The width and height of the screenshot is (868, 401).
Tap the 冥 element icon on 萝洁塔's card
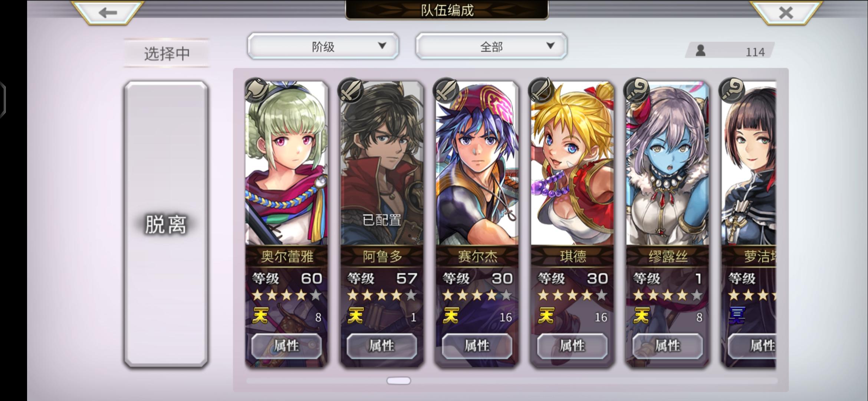point(737,316)
